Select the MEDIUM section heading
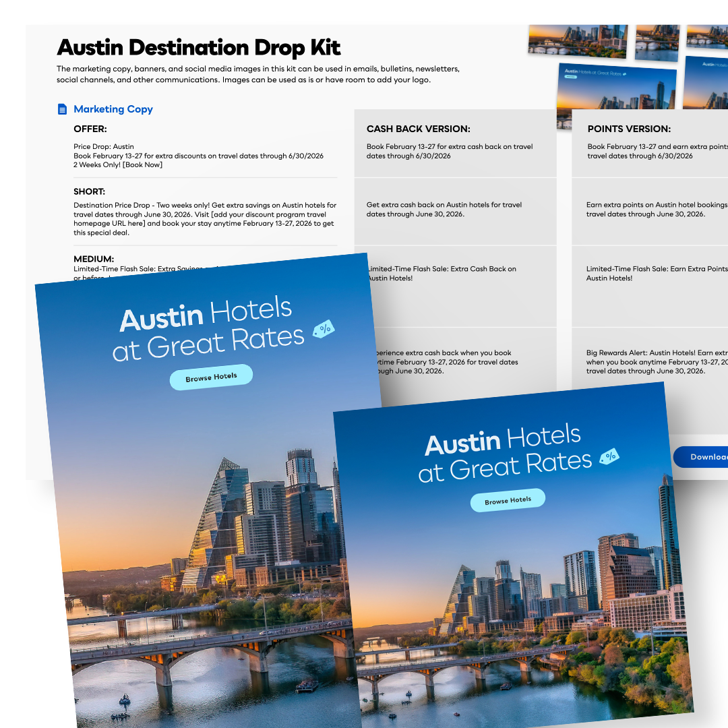Image resolution: width=728 pixels, height=728 pixels. pyautogui.click(x=94, y=259)
